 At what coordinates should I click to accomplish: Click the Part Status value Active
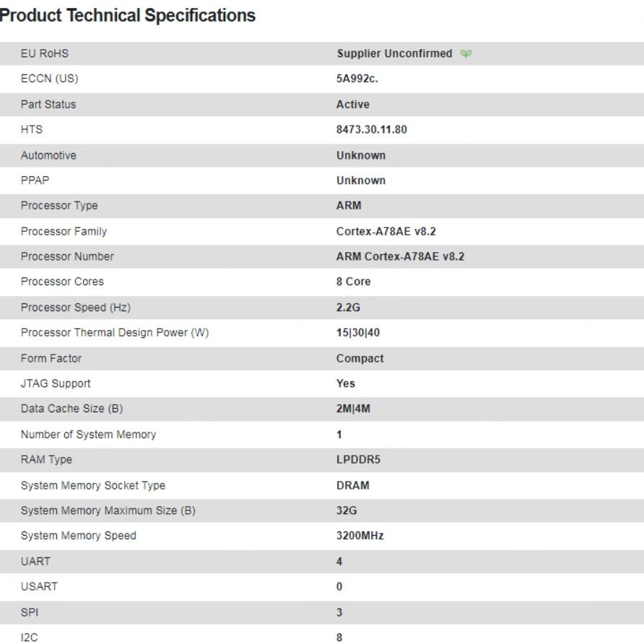click(353, 105)
